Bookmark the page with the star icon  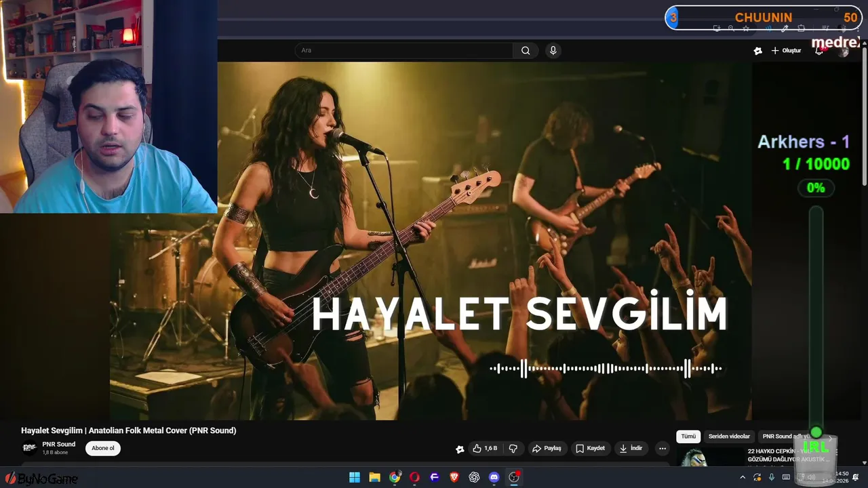[746, 28]
